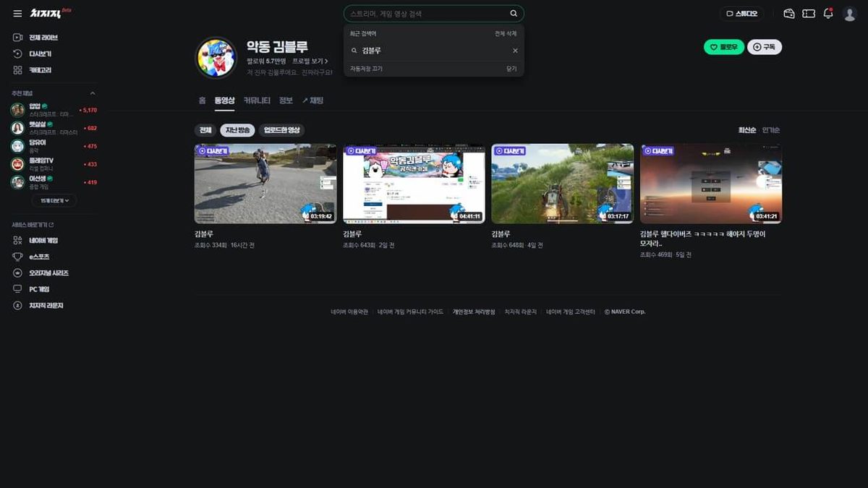Image resolution: width=868 pixels, height=488 pixels.
Task: Open the 03:19:42 replay thumbnail
Action: [265, 184]
